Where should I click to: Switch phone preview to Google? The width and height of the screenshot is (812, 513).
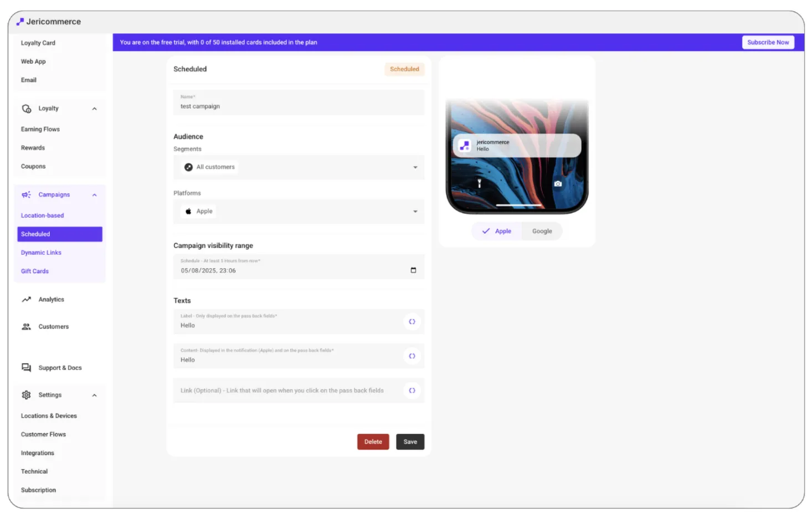tap(542, 232)
